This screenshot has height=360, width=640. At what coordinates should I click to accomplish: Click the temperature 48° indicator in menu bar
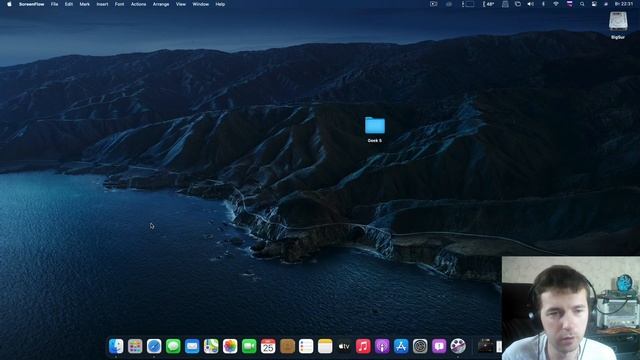[x=488, y=4]
